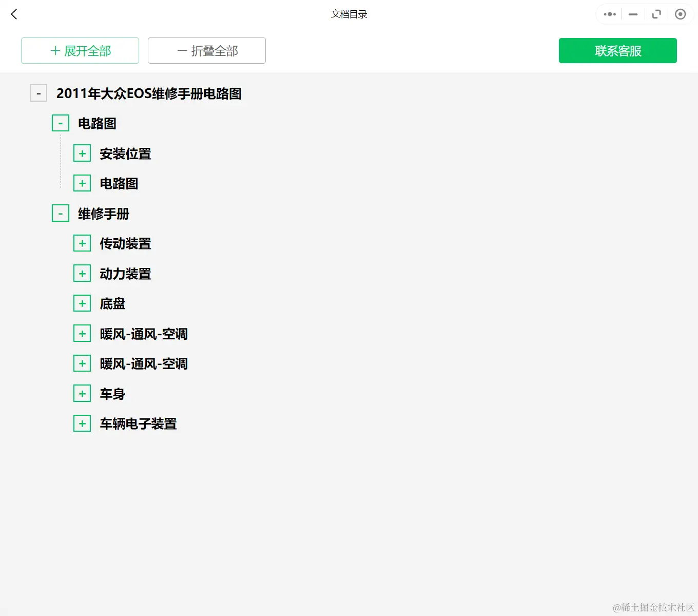Click the green 联系客服 colored button area
Image resolution: width=698 pixels, height=616 pixels.
click(617, 50)
